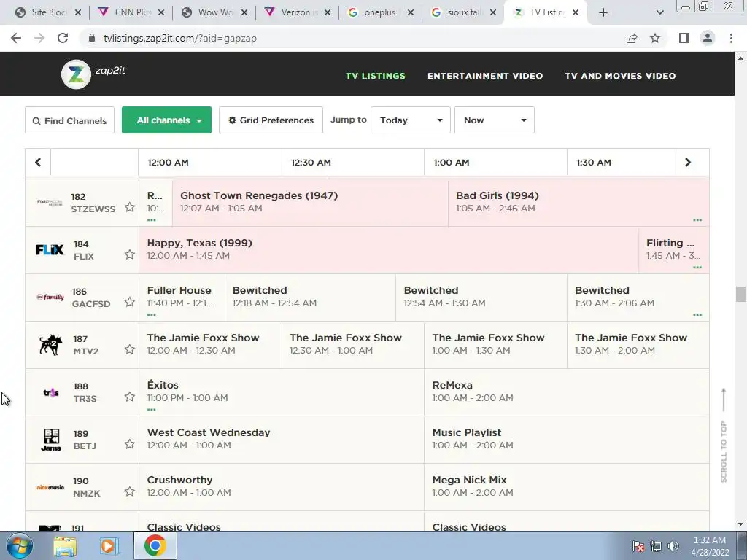Open the Flirting listing on FLIX
The image size is (747, 560).
point(673,249)
